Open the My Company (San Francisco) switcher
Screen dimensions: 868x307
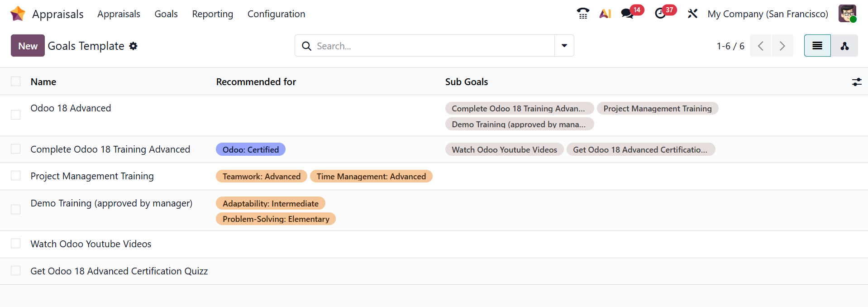click(x=768, y=14)
